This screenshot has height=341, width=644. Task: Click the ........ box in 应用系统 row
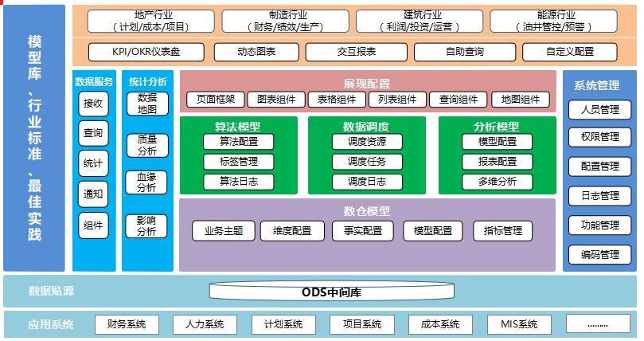pos(598,324)
